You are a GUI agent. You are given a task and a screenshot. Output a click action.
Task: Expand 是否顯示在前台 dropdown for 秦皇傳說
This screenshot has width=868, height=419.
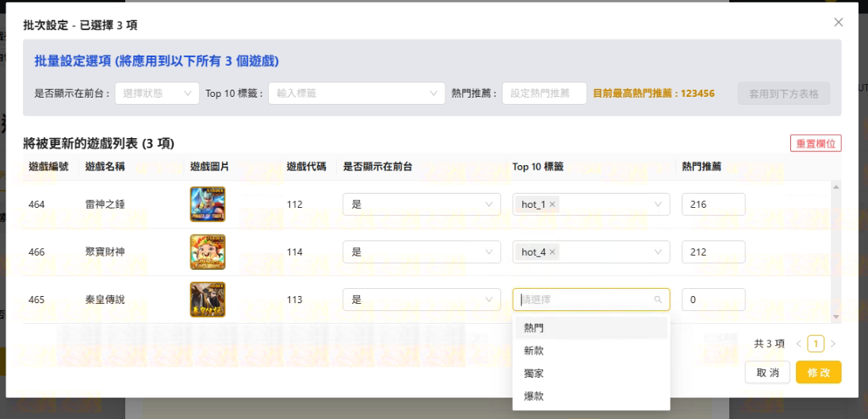click(421, 300)
